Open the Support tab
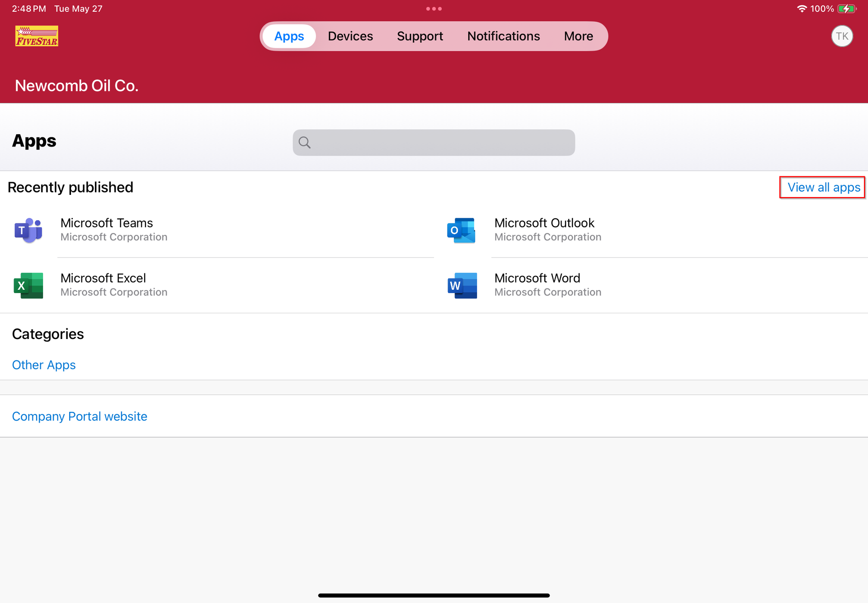The image size is (868, 603). (x=420, y=36)
